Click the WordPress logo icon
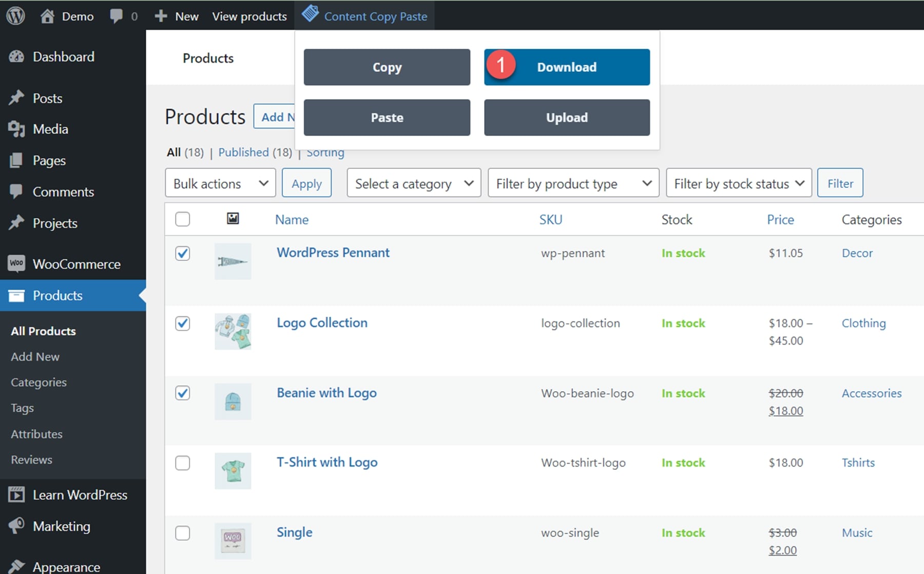Image resolution: width=924 pixels, height=574 pixels. [15, 16]
